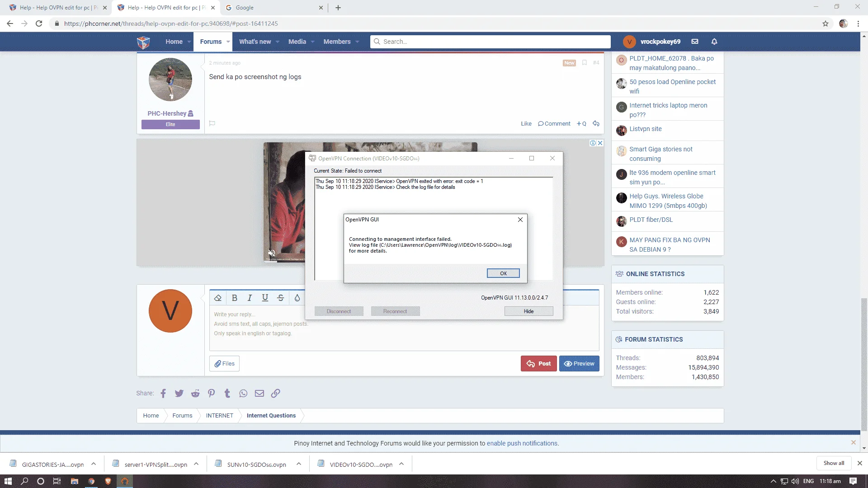Share thread on Twitter
The width and height of the screenshot is (868, 488).
[179, 394]
